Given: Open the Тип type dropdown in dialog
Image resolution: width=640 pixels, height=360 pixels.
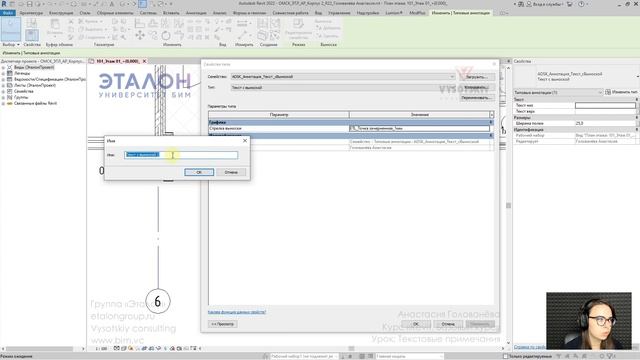Looking at the screenshot, I should (343, 87).
